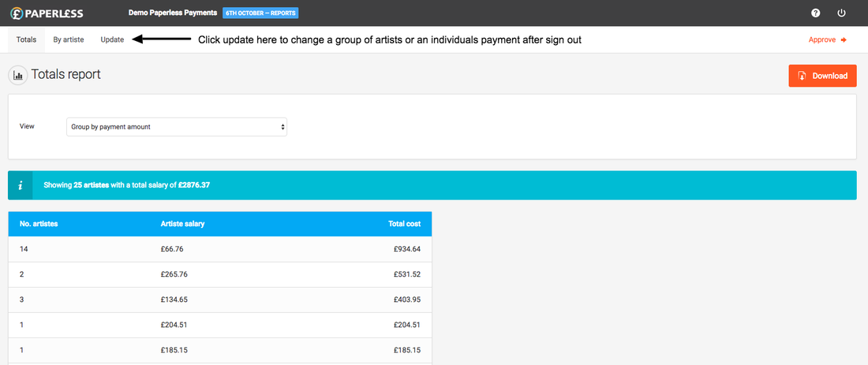Switch to the Totals tab
This screenshot has height=365, width=868.
click(x=26, y=39)
